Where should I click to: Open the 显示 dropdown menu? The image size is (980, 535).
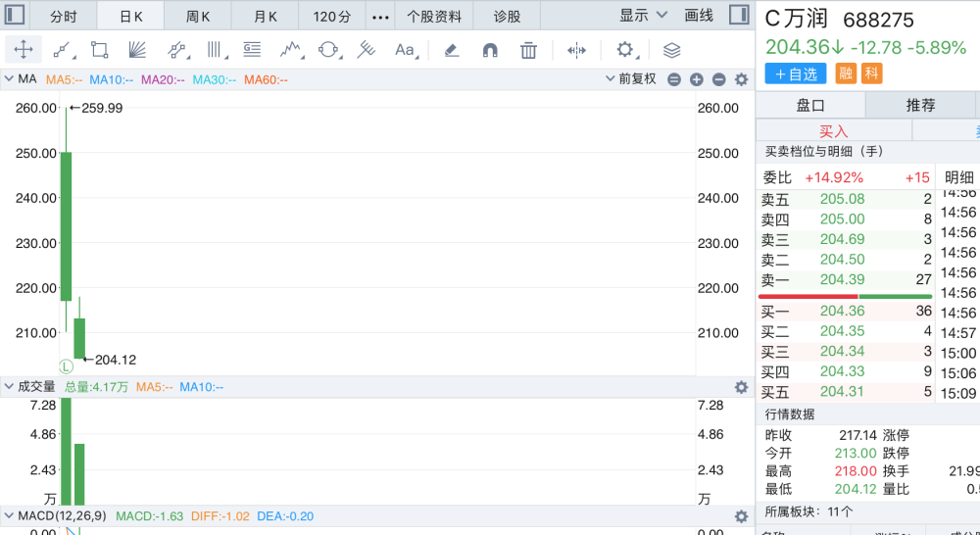coord(643,15)
